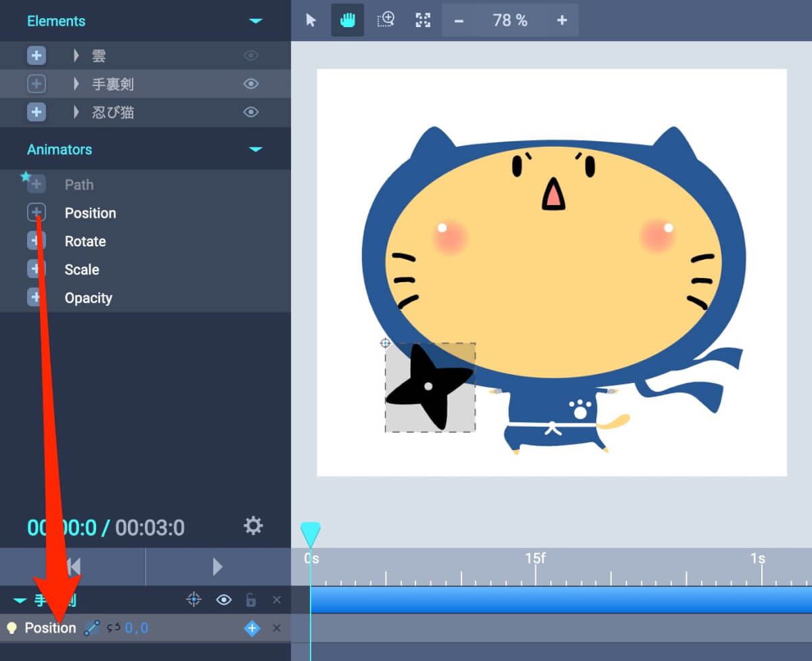Add the 手裏剣 element to the timeline
The width and height of the screenshot is (812, 661).
(x=37, y=84)
